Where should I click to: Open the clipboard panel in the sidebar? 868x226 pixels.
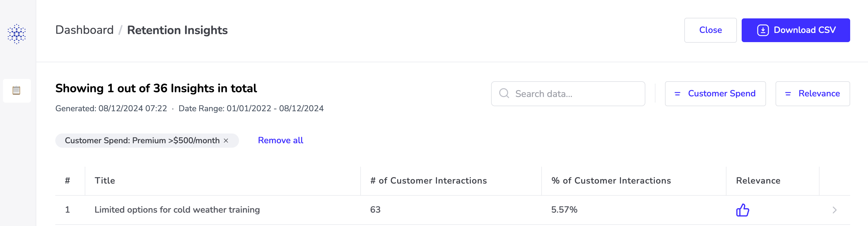(x=17, y=90)
